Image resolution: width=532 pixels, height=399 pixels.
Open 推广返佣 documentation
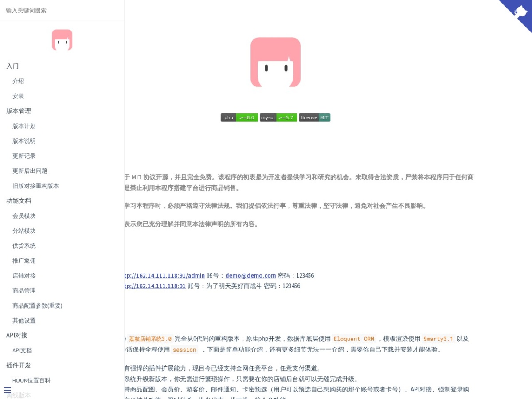[24, 261]
